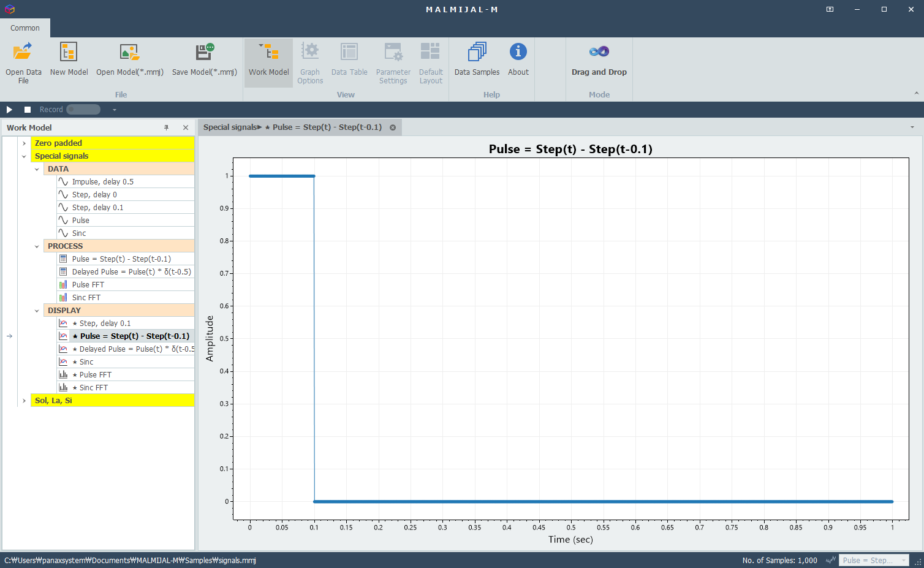Click the graph icon of Sinc display
Screen dimensions: 924x568
point(63,362)
